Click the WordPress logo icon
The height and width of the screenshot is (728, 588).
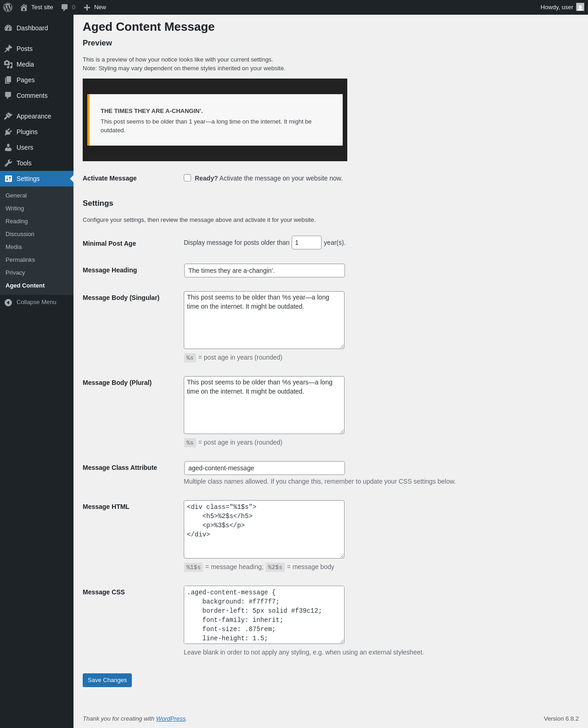point(8,7)
